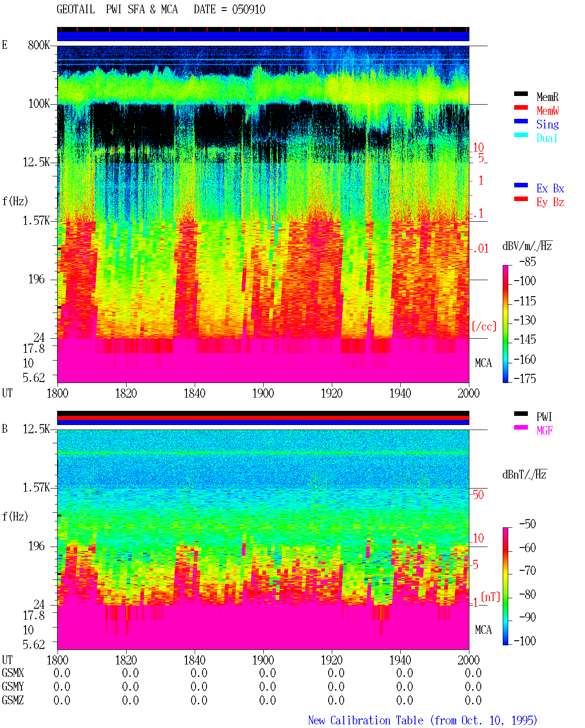
Task: Click the 12.5K frequency label in the B panel
Action: pyautogui.click(x=36, y=429)
